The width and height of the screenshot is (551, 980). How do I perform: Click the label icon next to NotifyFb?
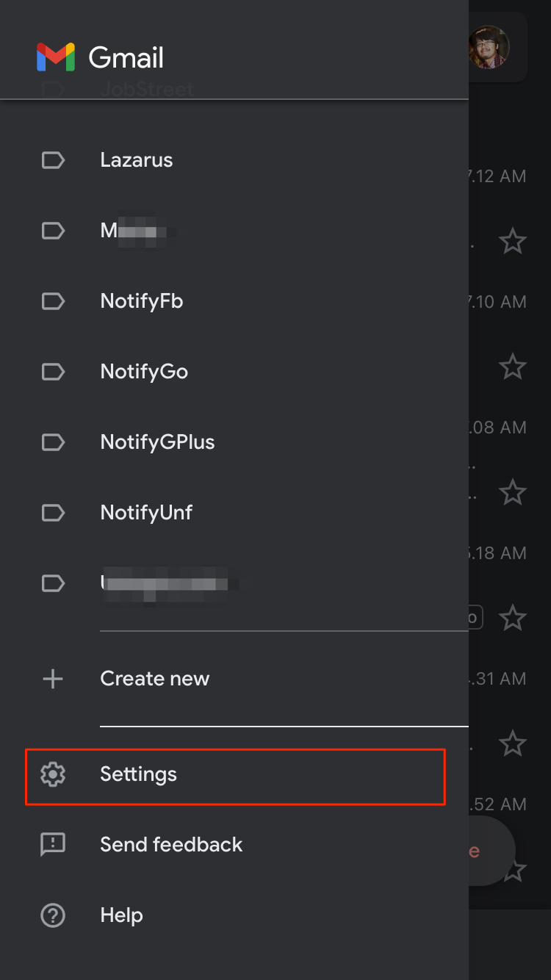click(x=53, y=301)
